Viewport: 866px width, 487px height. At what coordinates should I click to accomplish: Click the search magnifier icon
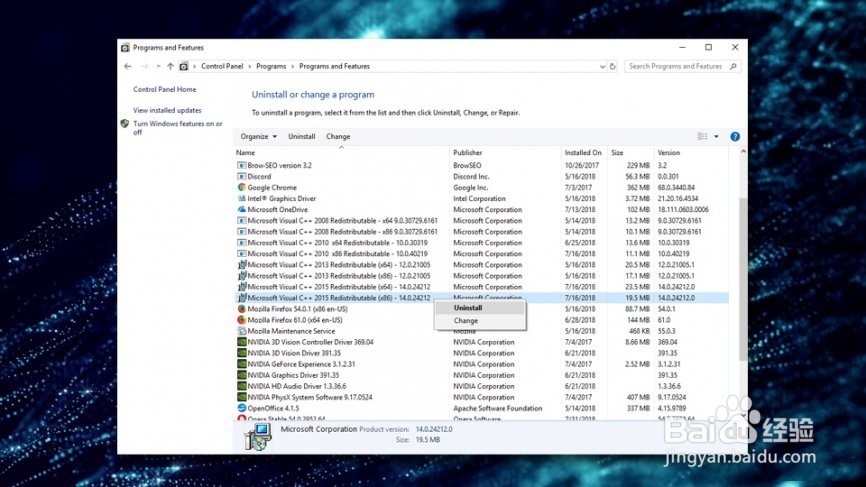[733, 66]
